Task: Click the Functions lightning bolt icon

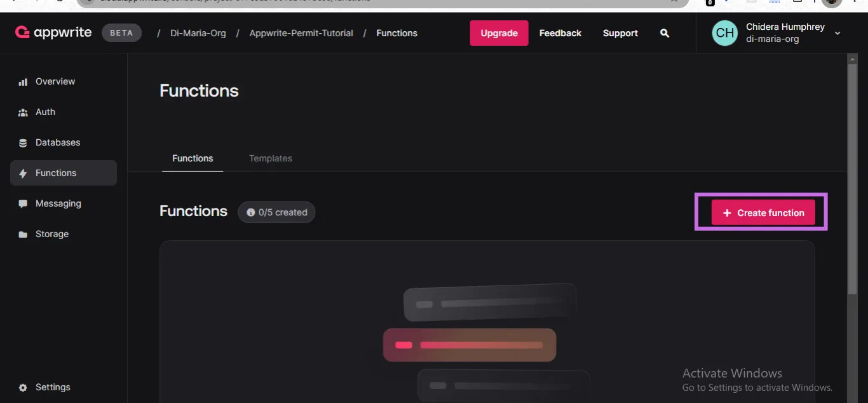Action: coord(23,174)
